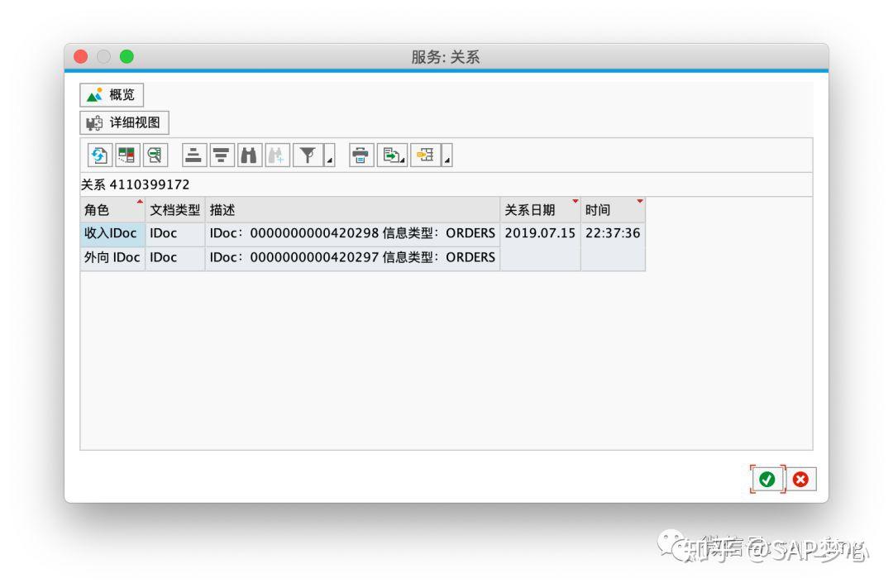The width and height of the screenshot is (893, 588).
Task: Confirm with the green checkmark button
Action: tap(767, 479)
